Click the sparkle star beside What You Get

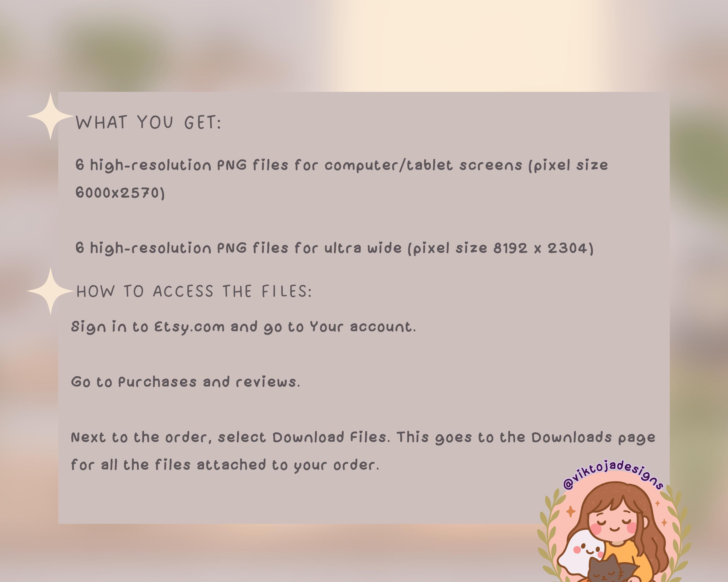coord(50,116)
